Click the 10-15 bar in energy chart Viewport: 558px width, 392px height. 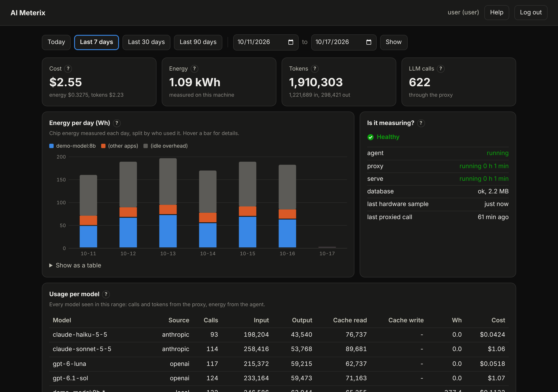pos(247,205)
